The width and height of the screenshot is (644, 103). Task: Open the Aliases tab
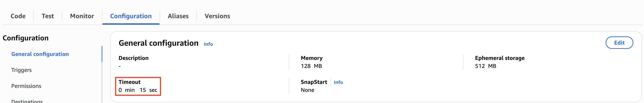click(178, 16)
